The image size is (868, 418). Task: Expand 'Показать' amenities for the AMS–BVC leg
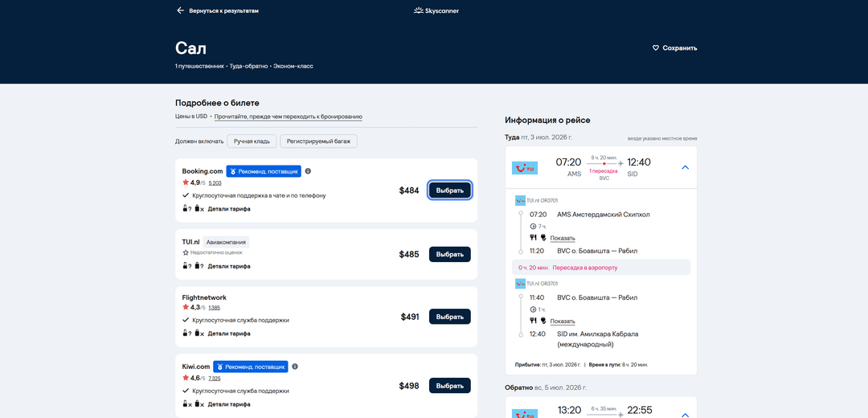[563, 238]
